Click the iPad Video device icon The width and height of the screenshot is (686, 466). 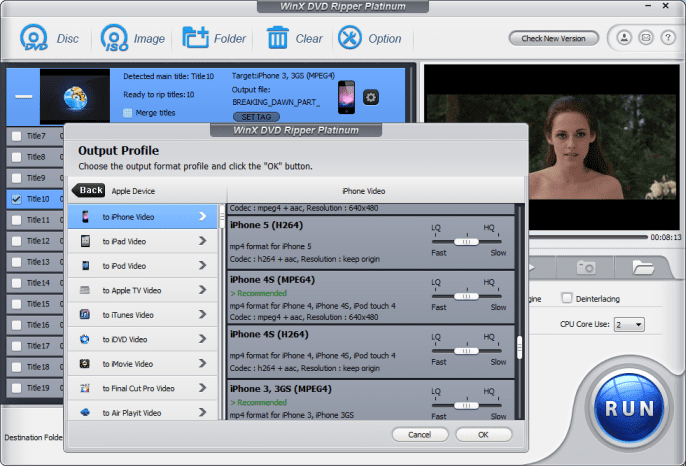85,241
